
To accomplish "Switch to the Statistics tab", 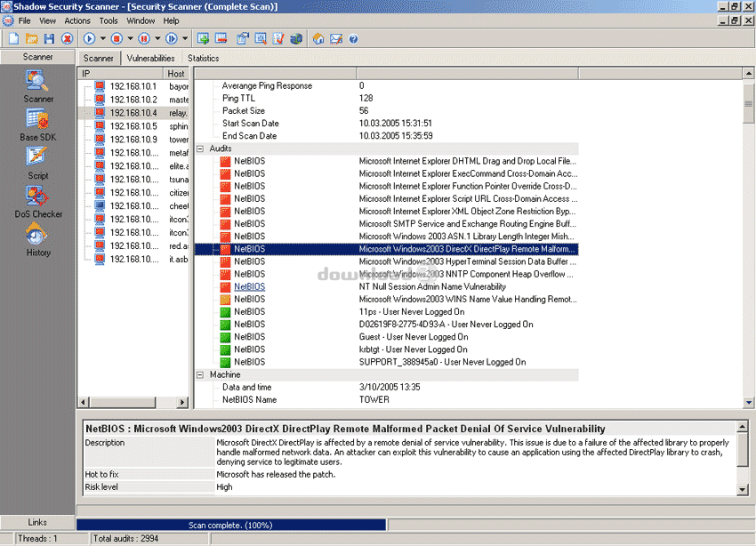I will tap(204, 59).
